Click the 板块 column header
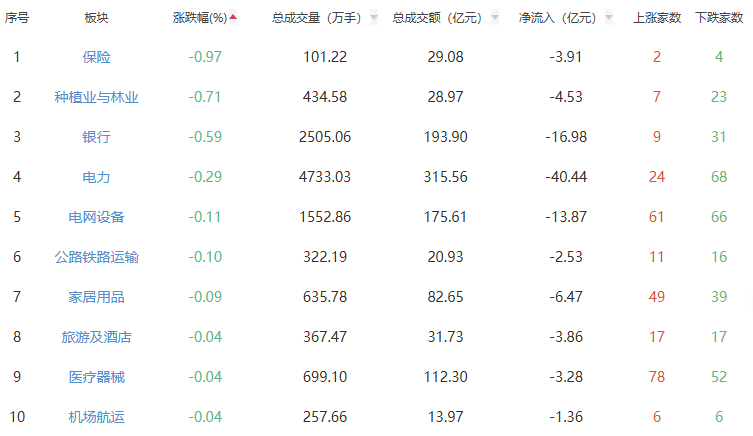 click(x=97, y=18)
